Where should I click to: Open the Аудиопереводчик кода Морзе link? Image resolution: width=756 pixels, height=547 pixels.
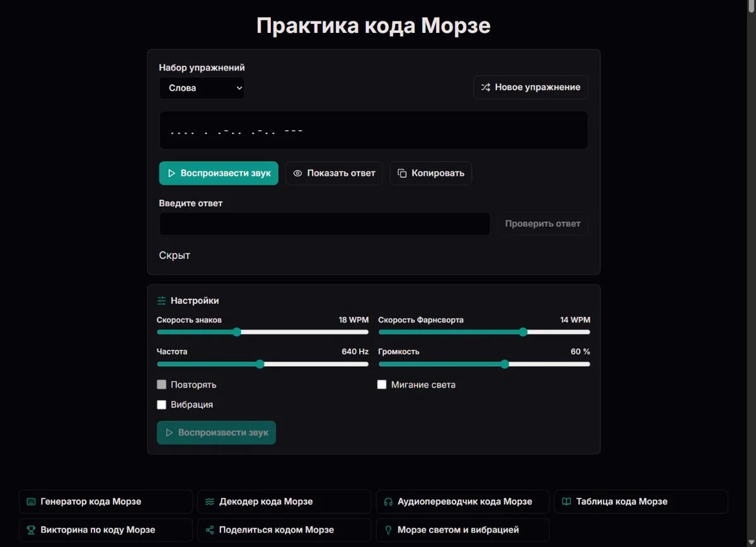(462, 502)
